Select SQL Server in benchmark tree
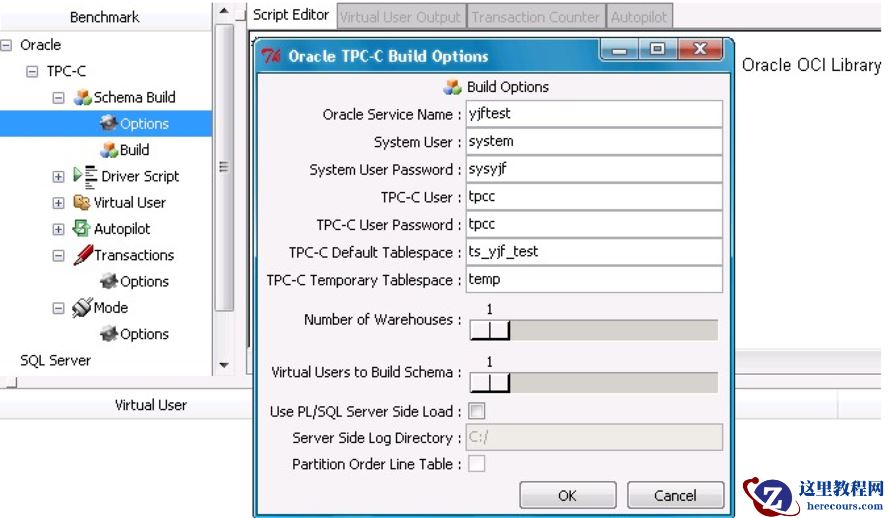This screenshot has height=518, width=889. point(55,360)
